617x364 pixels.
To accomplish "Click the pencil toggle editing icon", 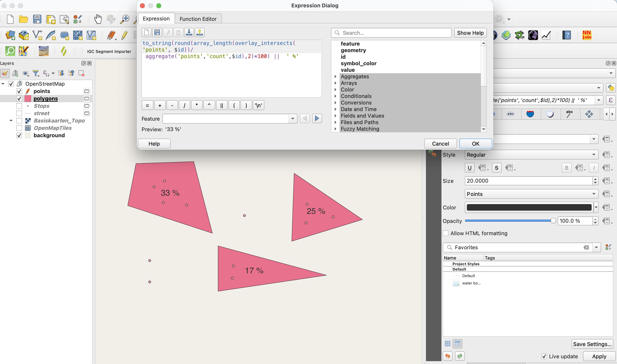I will point(124,35).
